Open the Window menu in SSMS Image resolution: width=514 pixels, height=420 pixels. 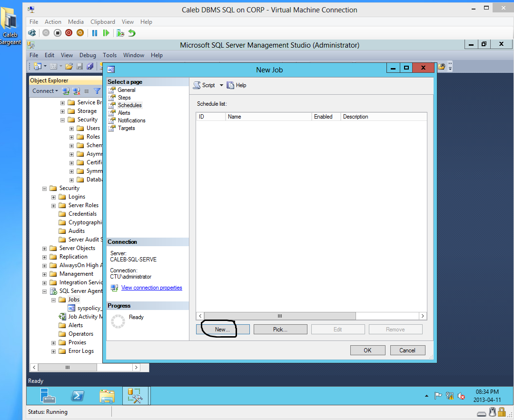pos(133,55)
